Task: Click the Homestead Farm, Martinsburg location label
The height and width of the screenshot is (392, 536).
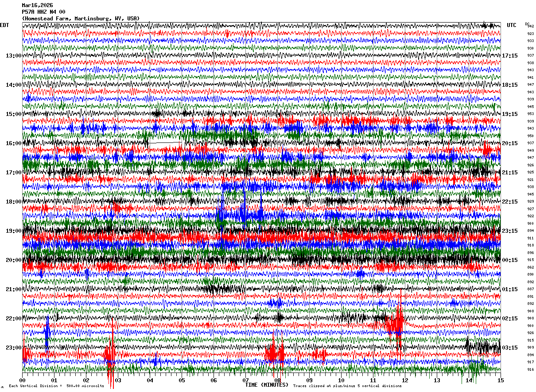Action: (81, 19)
